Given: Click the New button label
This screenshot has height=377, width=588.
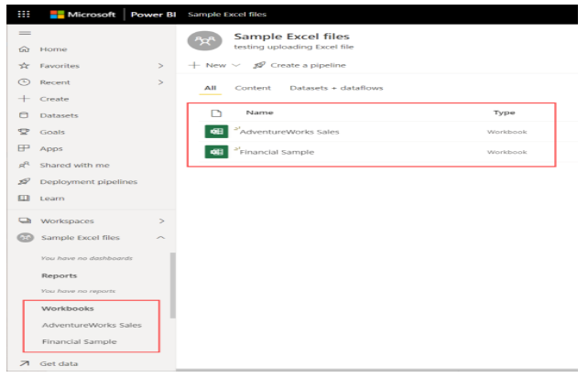Looking at the screenshot, I should click(216, 65).
